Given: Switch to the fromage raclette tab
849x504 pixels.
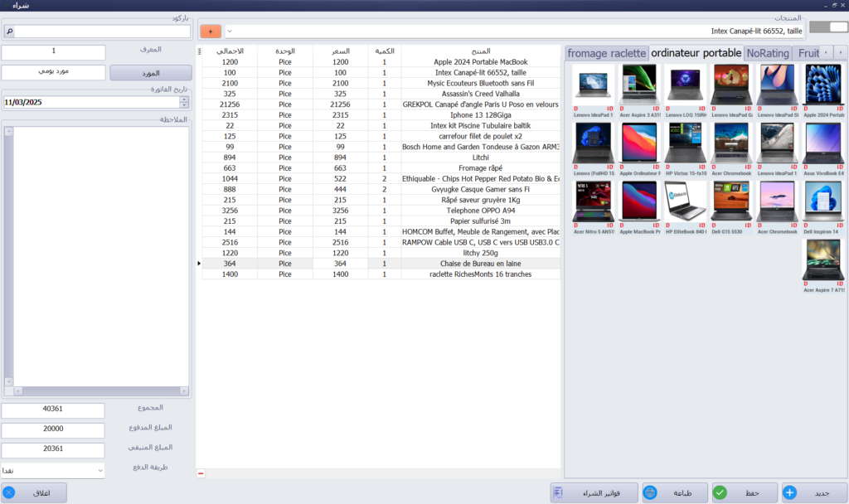Looking at the screenshot, I should click(x=606, y=53).
